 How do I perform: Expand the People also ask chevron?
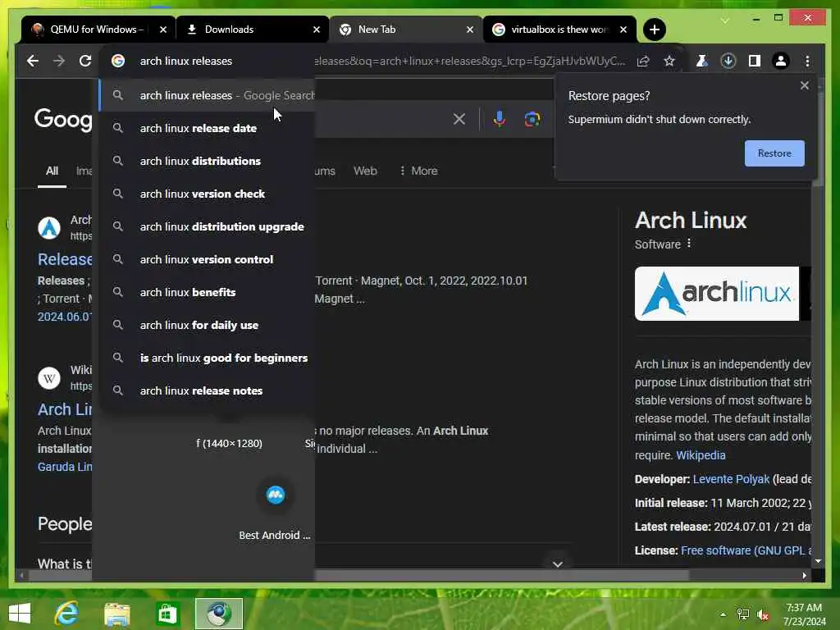557,564
